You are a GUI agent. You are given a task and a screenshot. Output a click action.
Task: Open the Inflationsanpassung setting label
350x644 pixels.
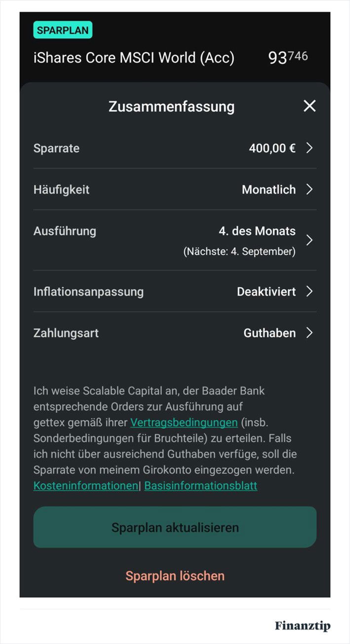88,291
